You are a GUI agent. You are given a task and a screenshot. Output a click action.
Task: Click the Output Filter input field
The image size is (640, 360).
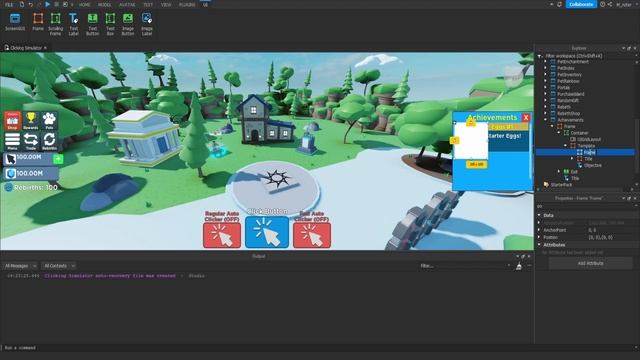[x=465, y=266]
